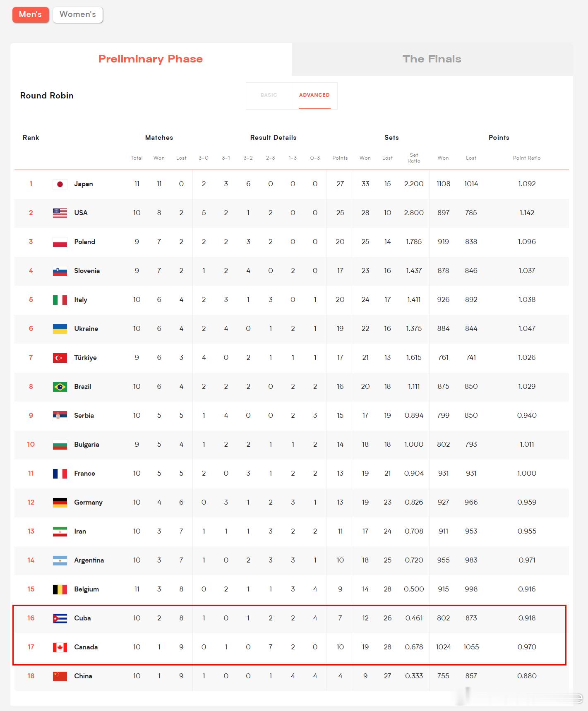Click the Türkiye flag icon
Viewport: 588px width, 711px height.
click(60, 358)
